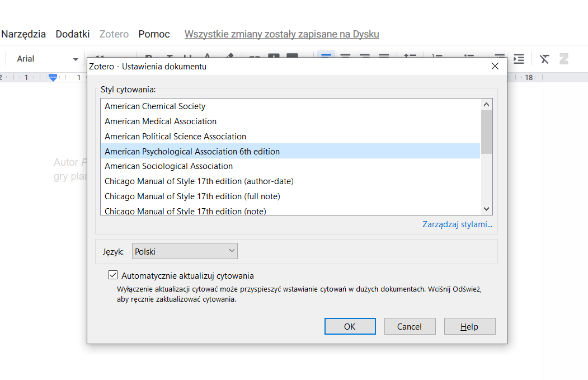
Task: Open the Pomoc menu
Action: point(153,34)
